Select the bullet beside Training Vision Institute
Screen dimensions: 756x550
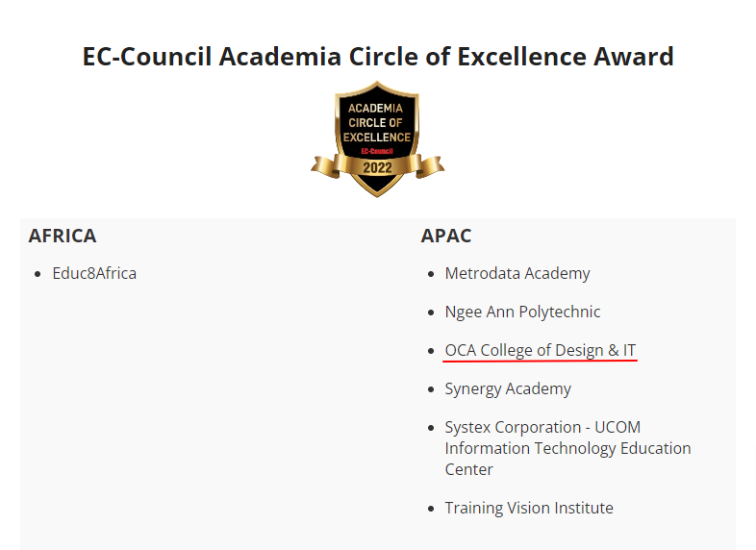431,509
